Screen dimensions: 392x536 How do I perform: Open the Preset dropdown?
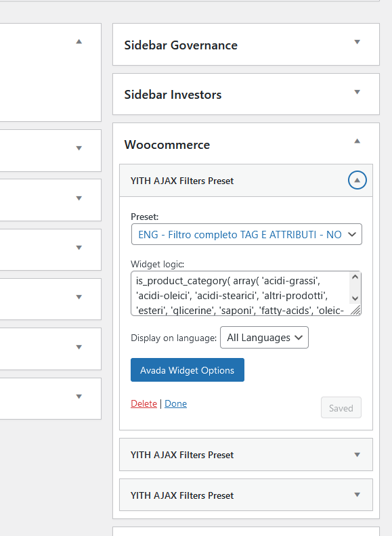coord(246,234)
